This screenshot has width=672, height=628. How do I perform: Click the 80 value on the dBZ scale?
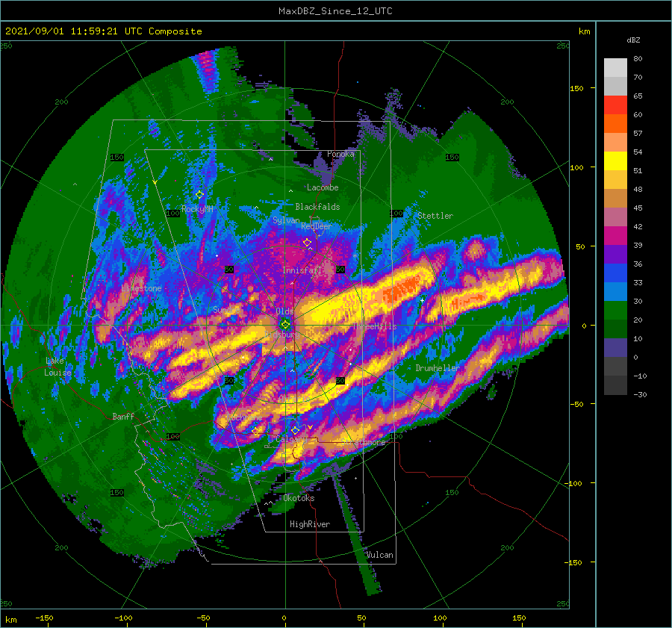pos(638,59)
